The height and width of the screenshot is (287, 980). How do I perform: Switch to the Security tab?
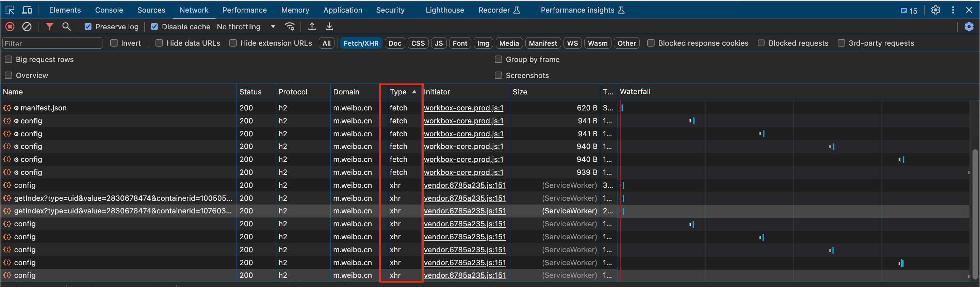click(390, 10)
